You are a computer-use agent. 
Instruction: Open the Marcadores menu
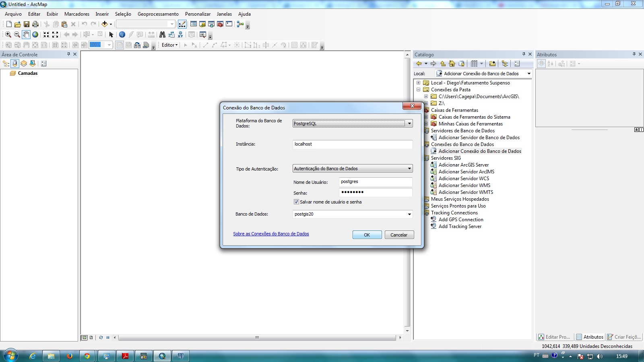[x=77, y=14]
